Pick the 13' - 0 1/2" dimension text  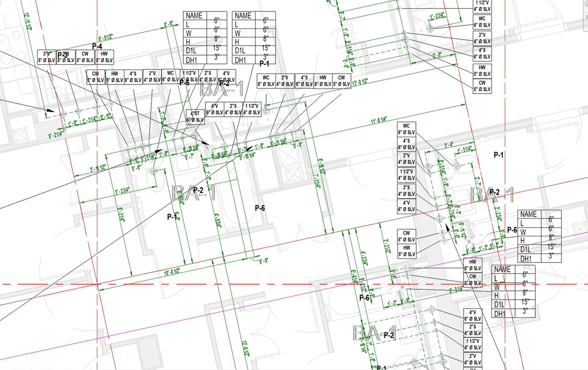point(360,82)
